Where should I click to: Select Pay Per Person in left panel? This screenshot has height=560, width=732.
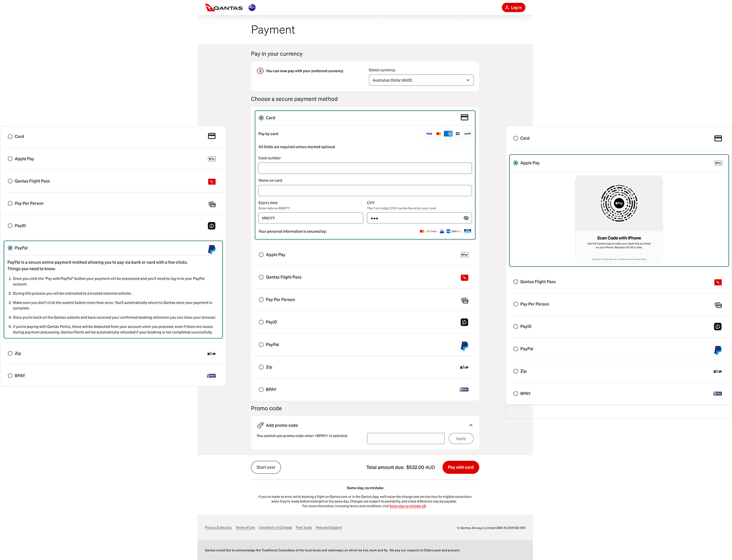coord(10,203)
